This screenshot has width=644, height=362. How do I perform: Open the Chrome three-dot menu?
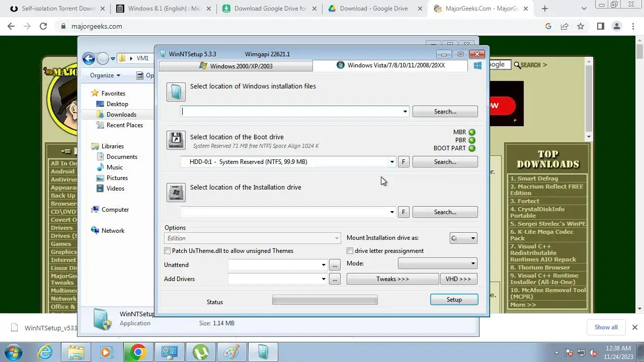pos(633,26)
